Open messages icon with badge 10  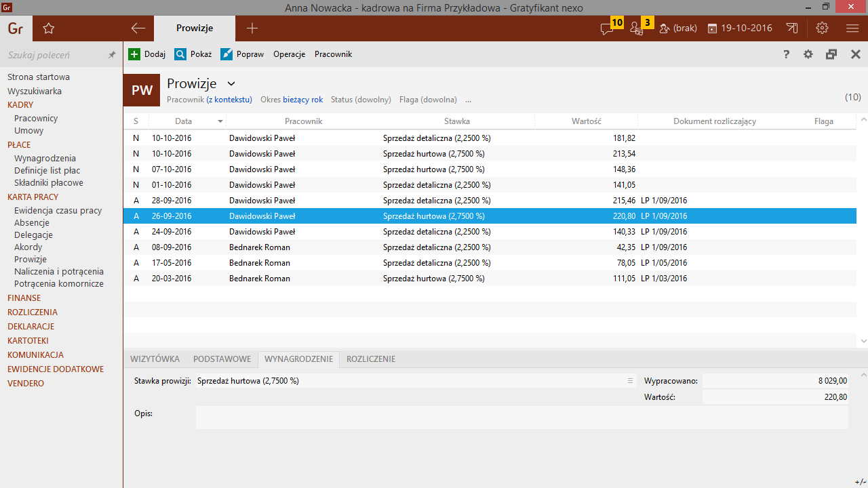coord(607,28)
